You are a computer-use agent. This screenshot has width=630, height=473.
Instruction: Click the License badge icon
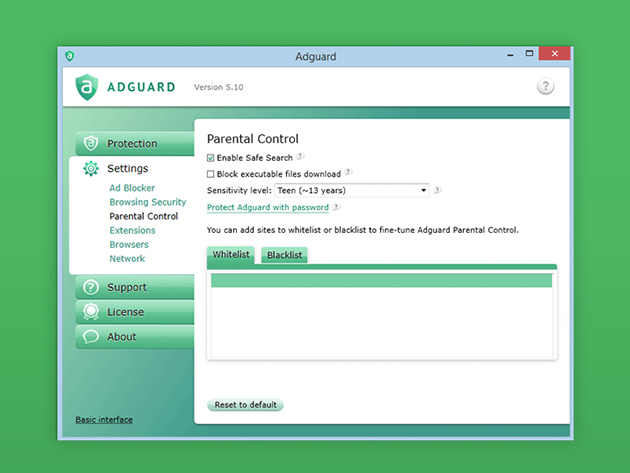91,311
